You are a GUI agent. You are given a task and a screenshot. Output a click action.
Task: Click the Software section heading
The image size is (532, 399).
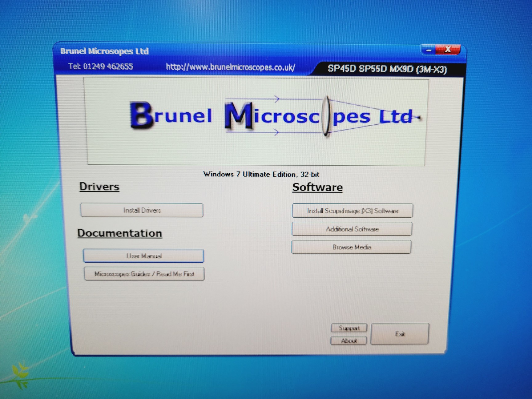317,187
